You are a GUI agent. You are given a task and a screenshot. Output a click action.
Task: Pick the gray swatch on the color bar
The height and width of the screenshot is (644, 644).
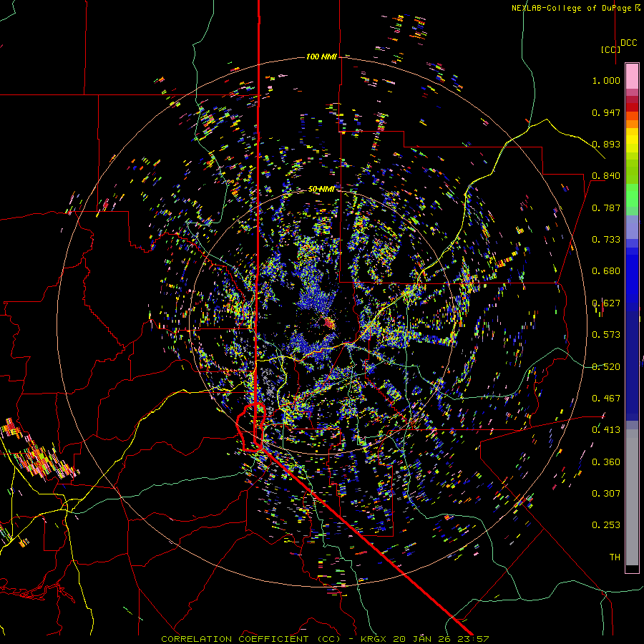tap(632, 497)
